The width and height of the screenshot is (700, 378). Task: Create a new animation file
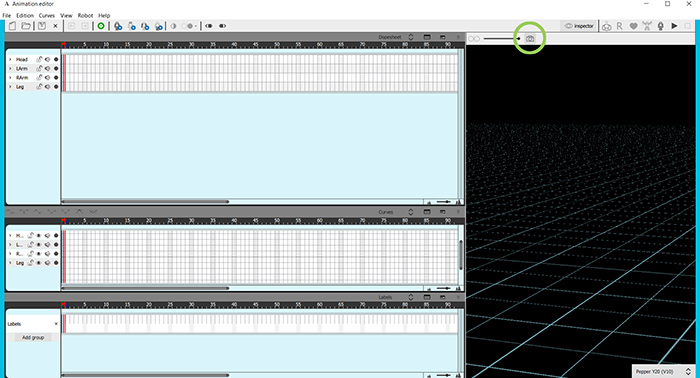click(12, 26)
